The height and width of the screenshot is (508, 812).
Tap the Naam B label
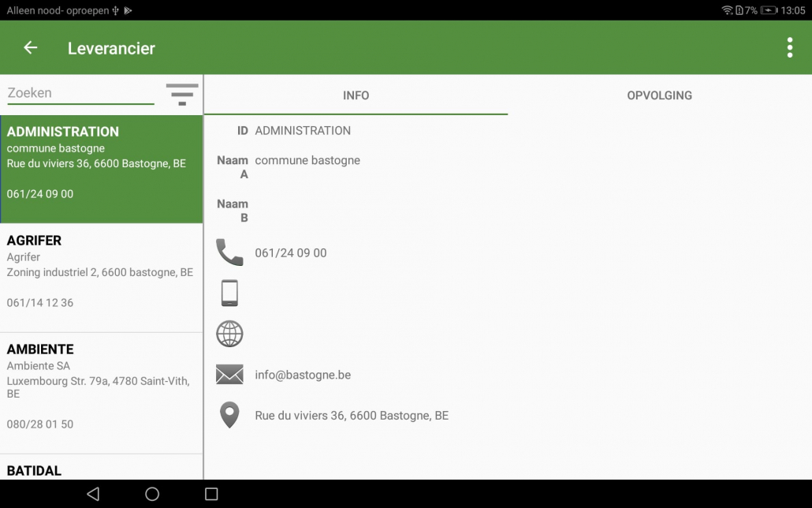(233, 211)
